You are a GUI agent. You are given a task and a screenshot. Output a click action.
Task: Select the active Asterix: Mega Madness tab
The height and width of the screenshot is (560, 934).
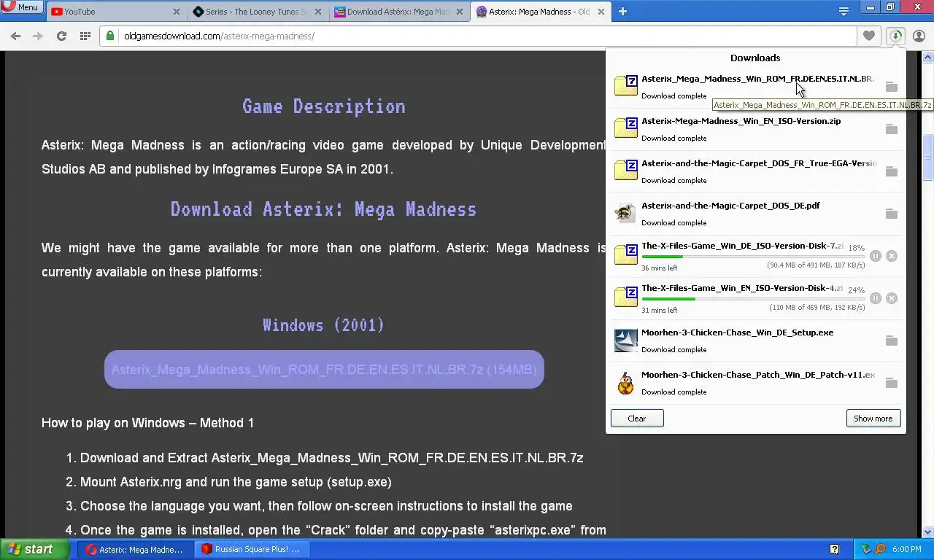point(540,12)
